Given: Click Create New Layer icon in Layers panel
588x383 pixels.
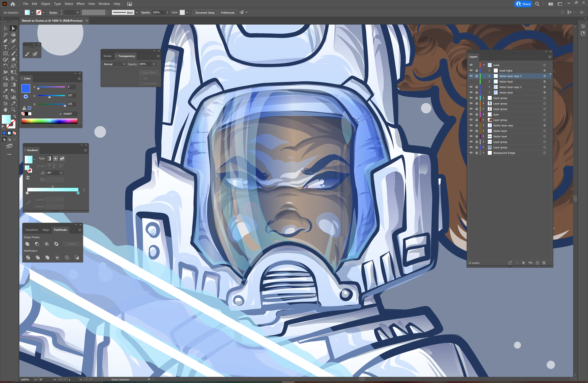Looking at the screenshot, I should tap(537, 263).
